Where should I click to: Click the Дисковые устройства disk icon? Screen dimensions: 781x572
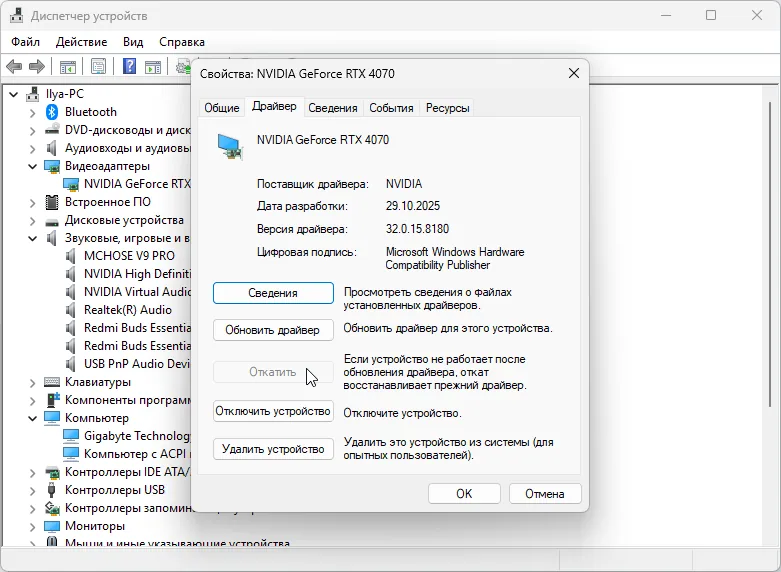point(52,221)
